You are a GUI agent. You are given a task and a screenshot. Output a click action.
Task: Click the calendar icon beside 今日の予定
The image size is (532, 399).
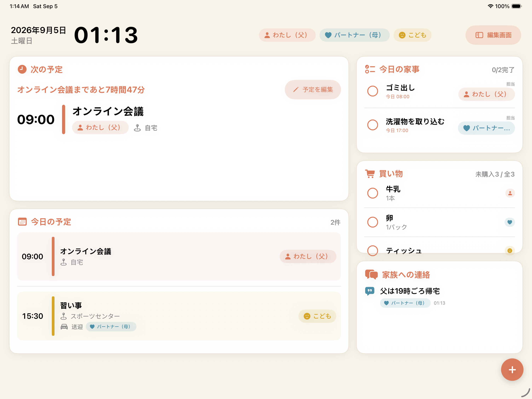[x=22, y=222]
